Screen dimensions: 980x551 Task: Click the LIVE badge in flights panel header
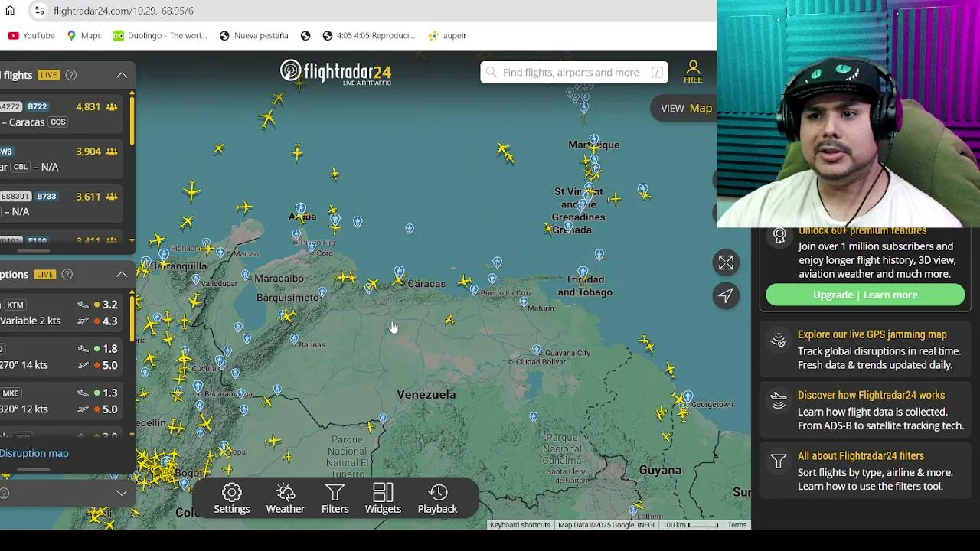[x=49, y=75]
